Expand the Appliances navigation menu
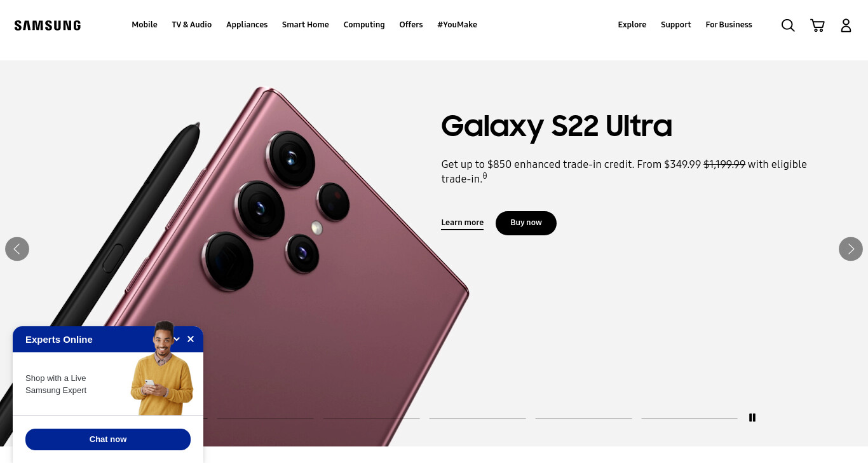The image size is (868, 463). [x=247, y=25]
